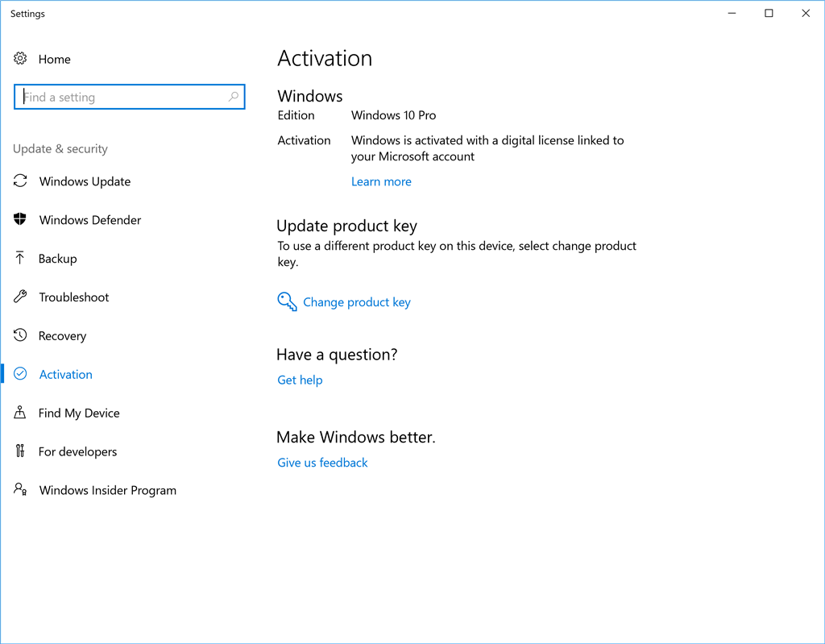Follow the Learn more link
This screenshot has height=644, width=825.
click(x=381, y=181)
